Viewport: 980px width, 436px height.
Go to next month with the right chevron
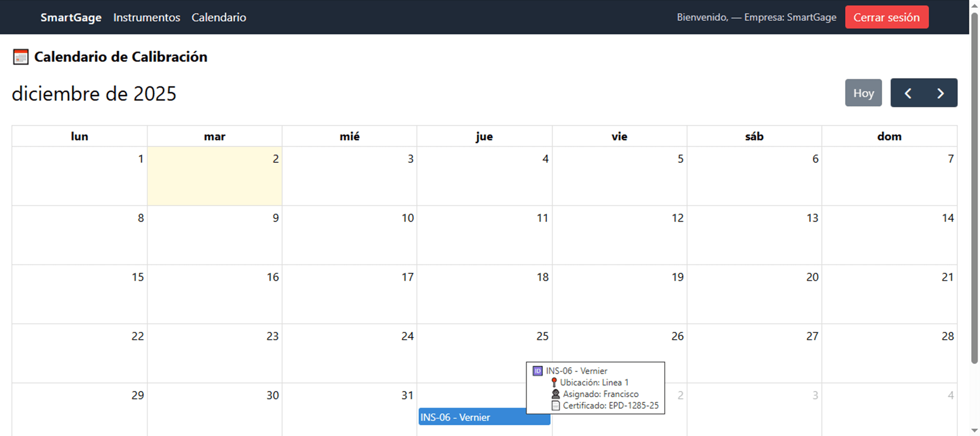click(940, 93)
